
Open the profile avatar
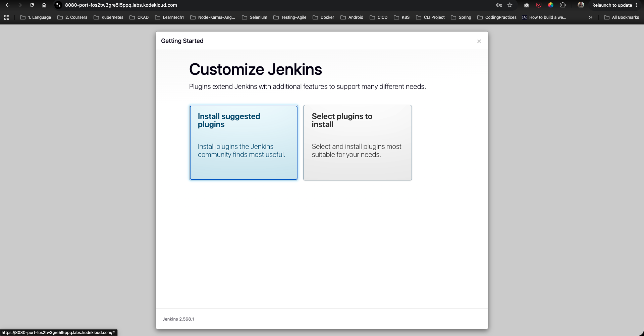(581, 5)
